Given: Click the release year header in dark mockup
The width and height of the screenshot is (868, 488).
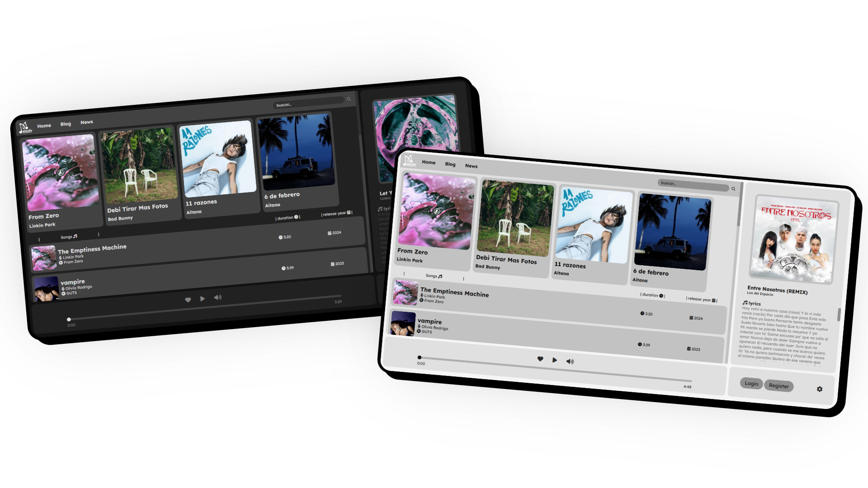Looking at the screenshot, I should pos(337,213).
